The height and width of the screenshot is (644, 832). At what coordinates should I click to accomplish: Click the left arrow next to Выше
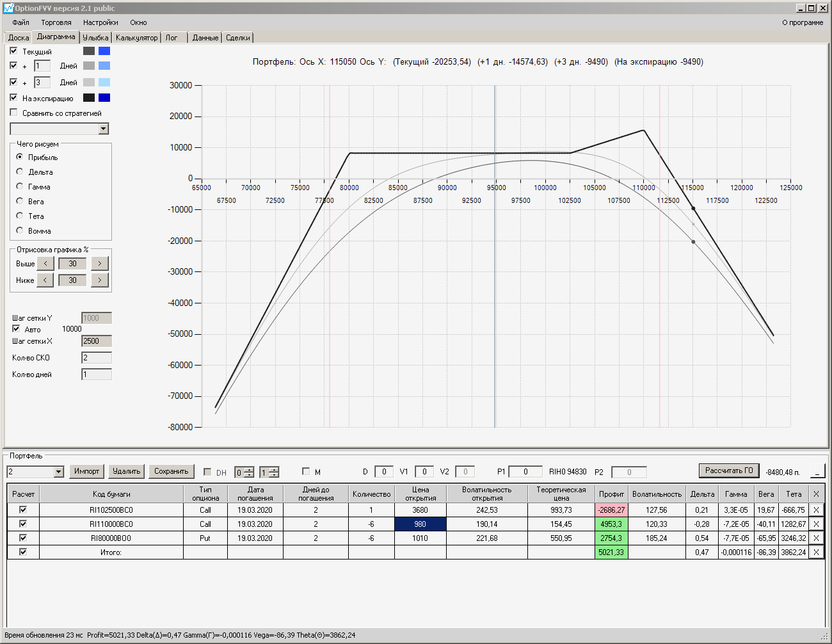pos(45,263)
